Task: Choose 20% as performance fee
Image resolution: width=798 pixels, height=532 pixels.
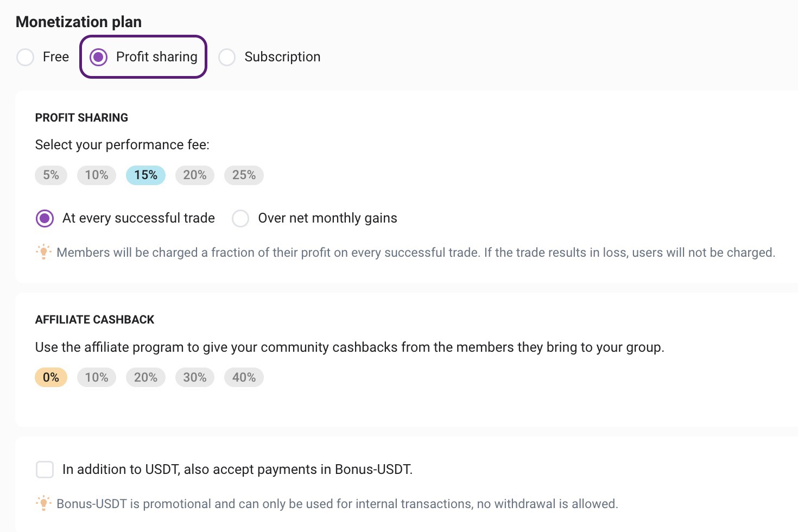Action: click(x=194, y=175)
